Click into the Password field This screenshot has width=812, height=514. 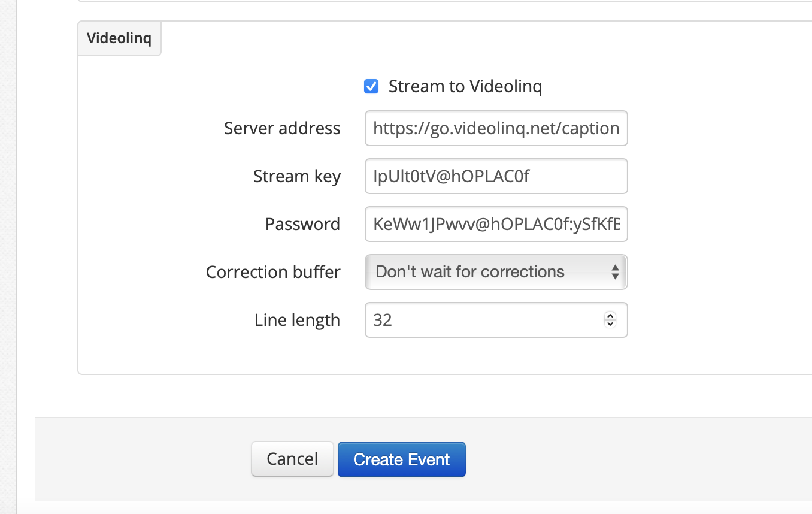(x=496, y=224)
